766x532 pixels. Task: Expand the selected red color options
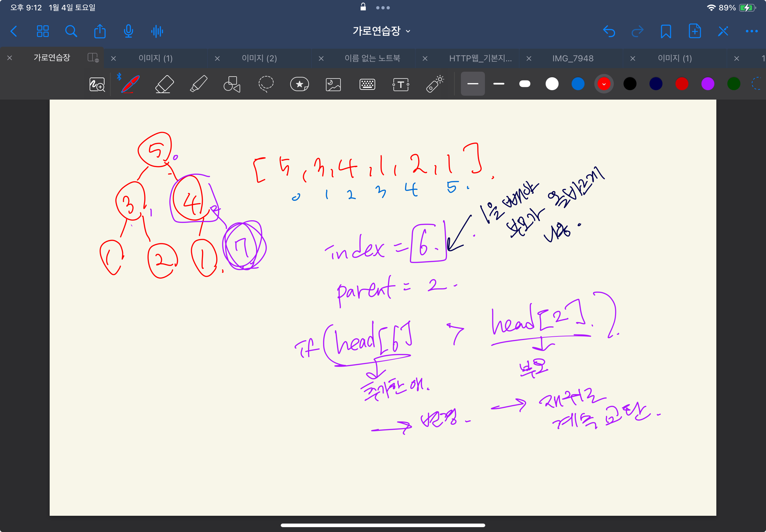604,84
